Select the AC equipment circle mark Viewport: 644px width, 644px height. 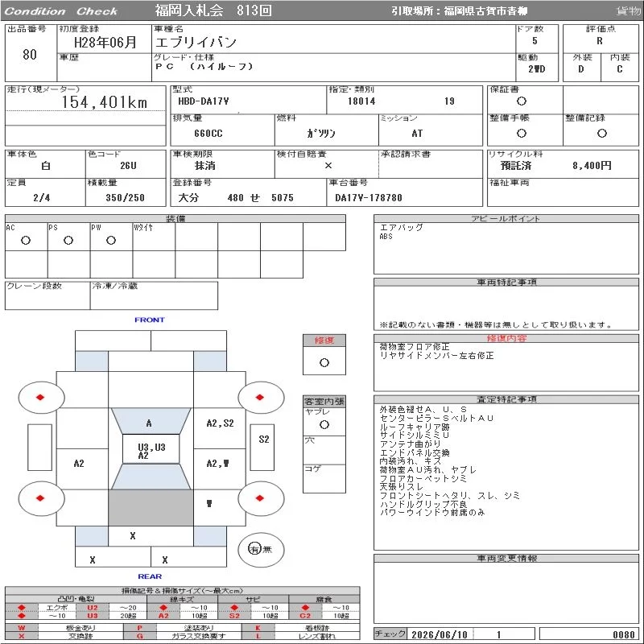(x=26, y=240)
